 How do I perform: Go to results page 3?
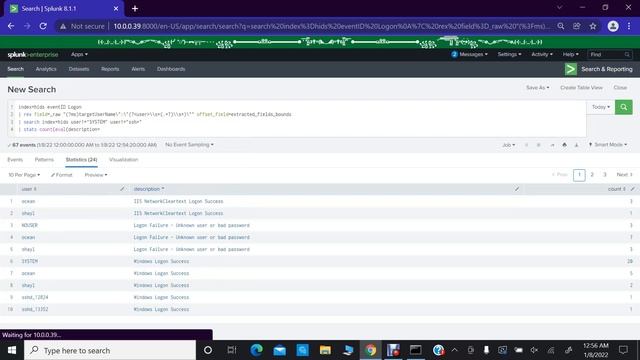[604, 175]
